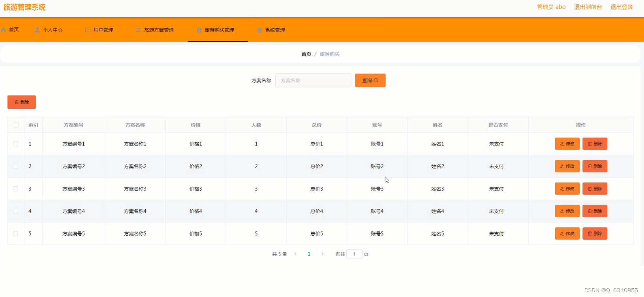
Task: Click the cell 总价5
Action: (317, 234)
